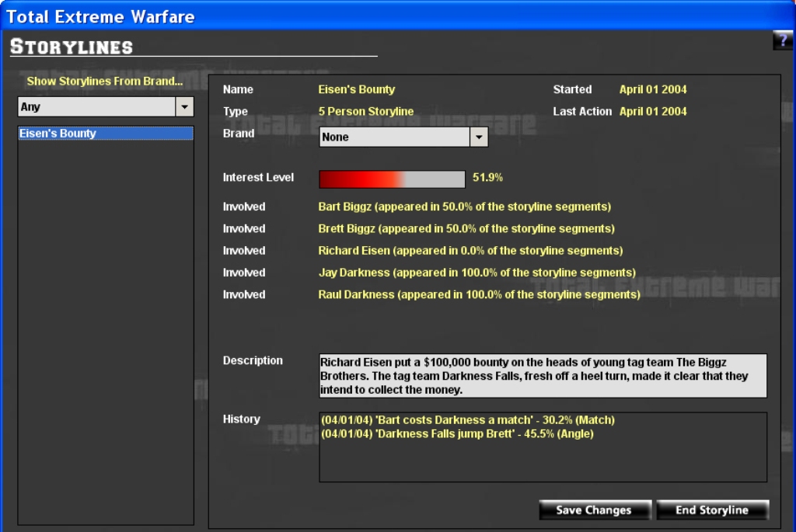This screenshot has width=796, height=532.
Task: Click involved wrestler Richard Eisen
Action: click(x=470, y=251)
